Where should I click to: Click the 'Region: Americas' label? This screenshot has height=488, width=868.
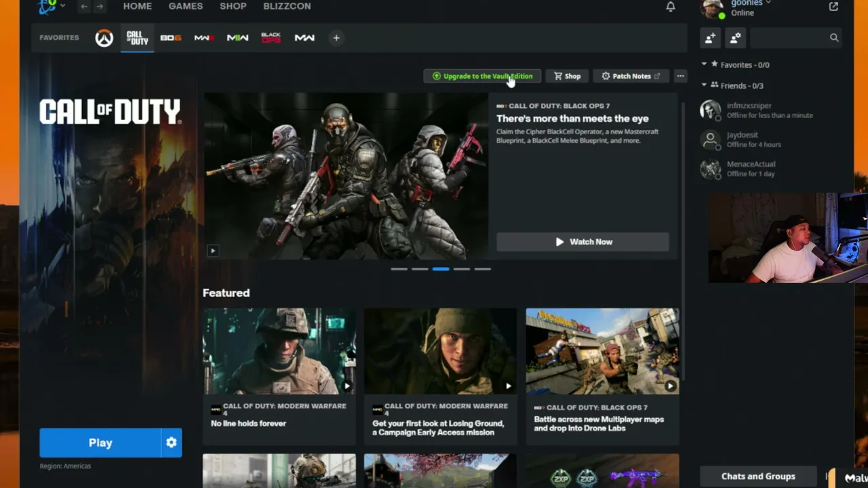[x=65, y=466]
